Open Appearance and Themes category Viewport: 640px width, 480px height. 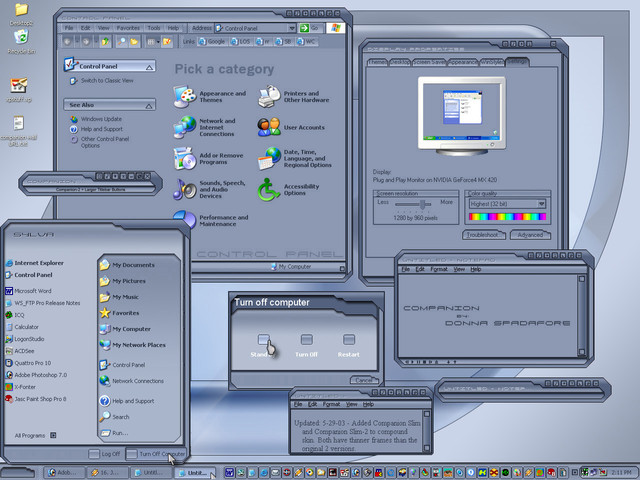click(210, 97)
